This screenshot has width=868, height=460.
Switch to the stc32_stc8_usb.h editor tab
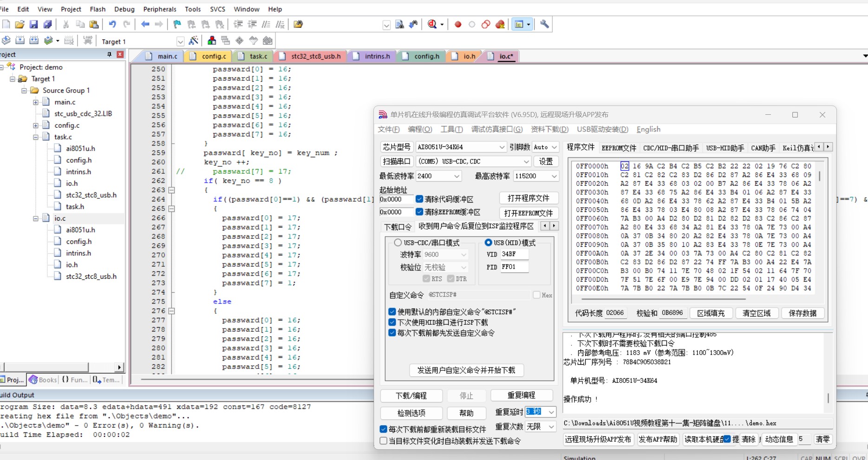point(310,56)
